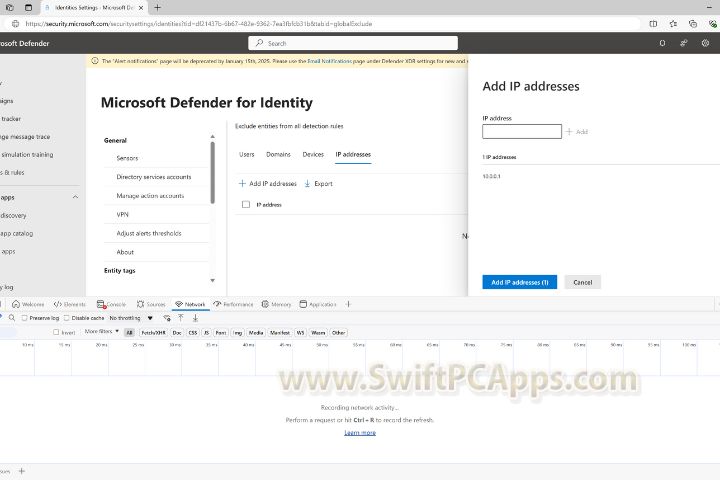Click the DevTools network search magnifier icon
The width and height of the screenshot is (720, 480).
pos(12,318)
